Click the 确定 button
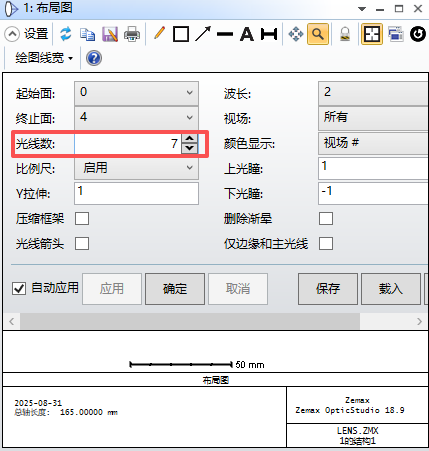Screen dimensions: 429x451 point(175,289)
